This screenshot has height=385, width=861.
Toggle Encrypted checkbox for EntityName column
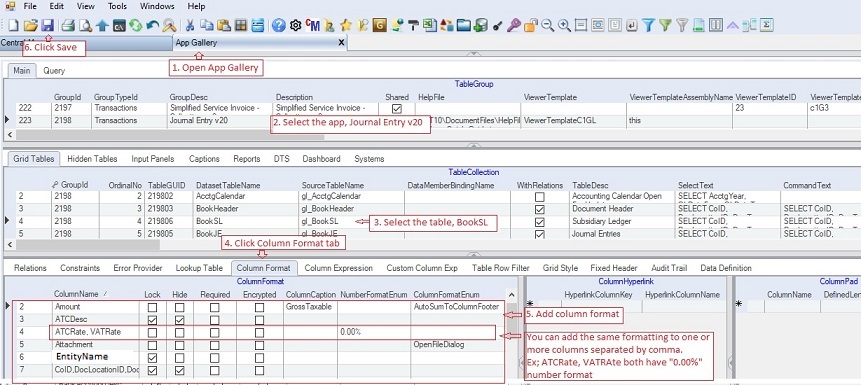pos(259,358)
